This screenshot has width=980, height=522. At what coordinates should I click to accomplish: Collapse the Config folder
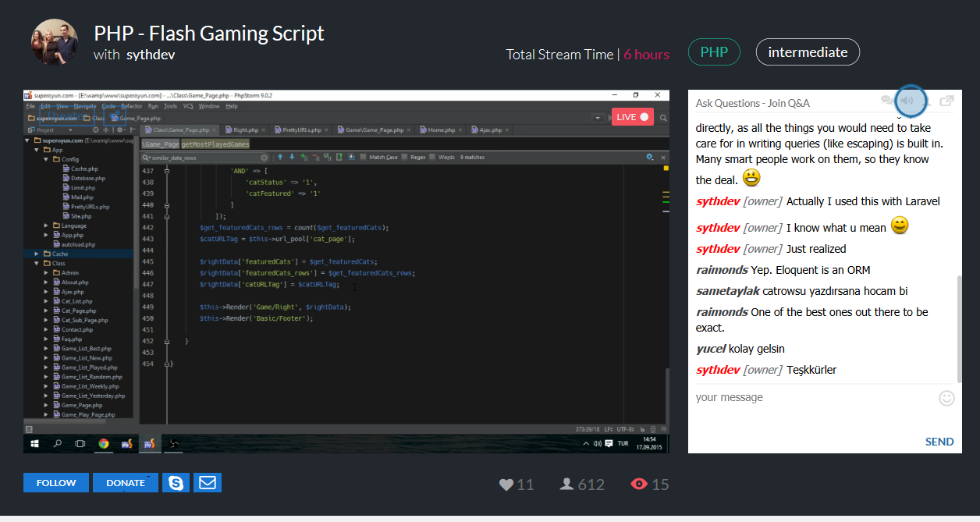click(46, 159)
